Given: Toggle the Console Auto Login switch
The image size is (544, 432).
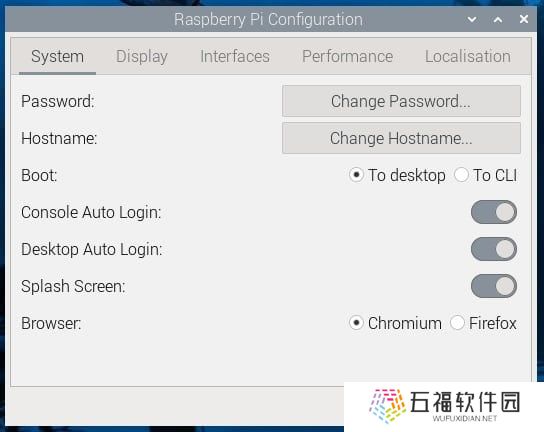Looking at the screenshot, I should (x=494, y=212).
